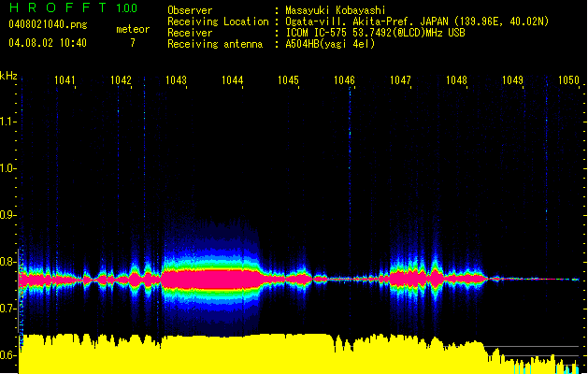Click the 1.1 kHz axis label
The width and height of the screenshot is (588, 374).
tap(7, 122)
